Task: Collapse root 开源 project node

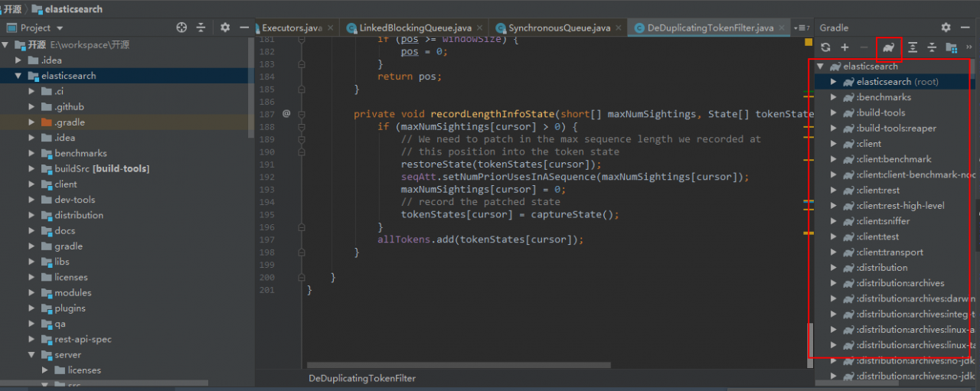Action: click(x=6, y=45)
